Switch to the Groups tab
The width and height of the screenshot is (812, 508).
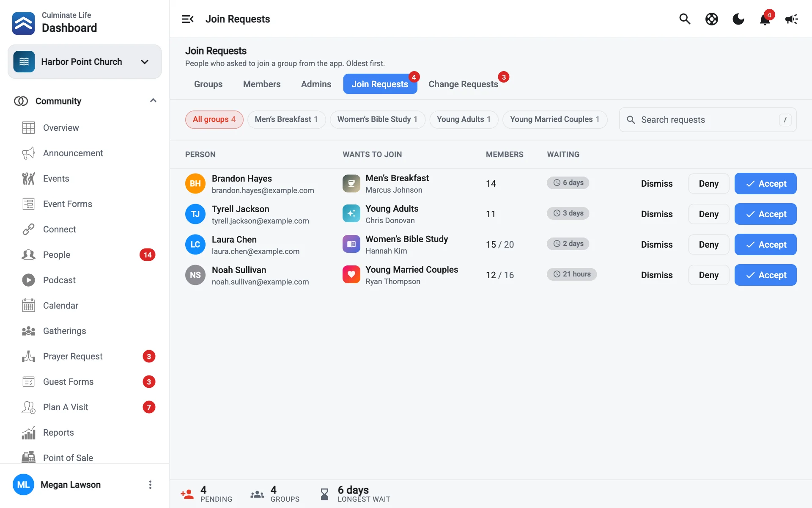[208, 84]
